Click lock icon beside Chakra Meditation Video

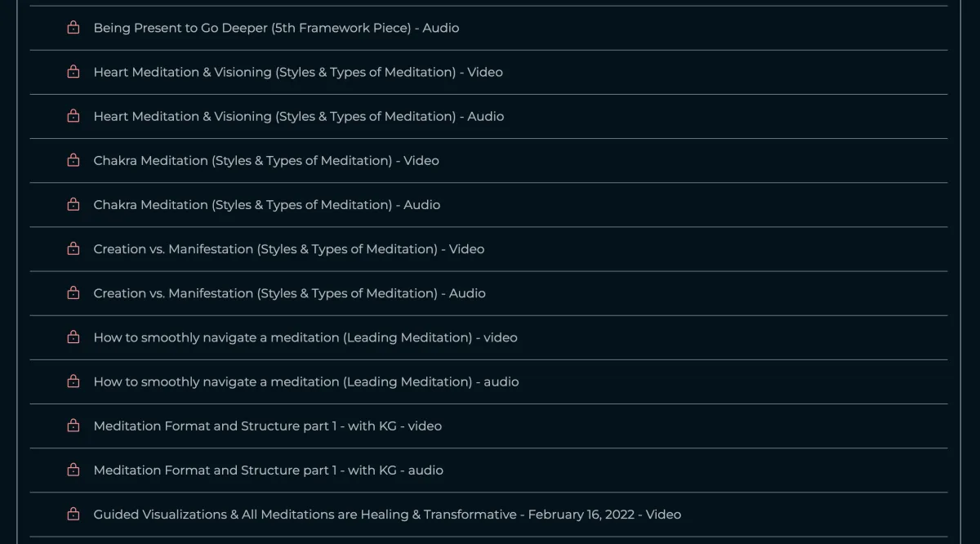[73, 160]
